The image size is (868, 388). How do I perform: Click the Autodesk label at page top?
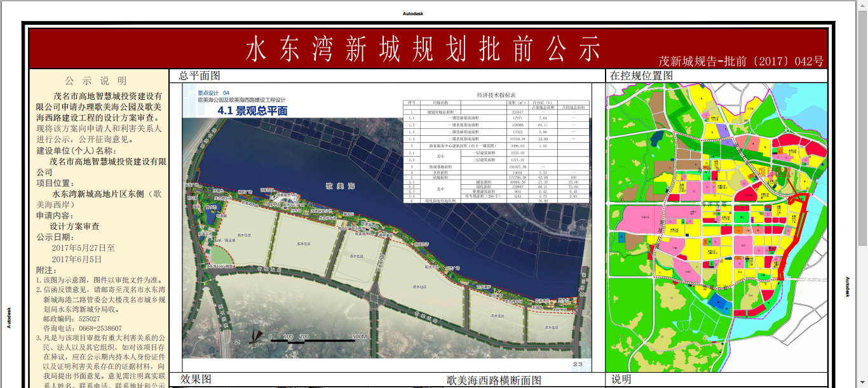tap(412, 13)
